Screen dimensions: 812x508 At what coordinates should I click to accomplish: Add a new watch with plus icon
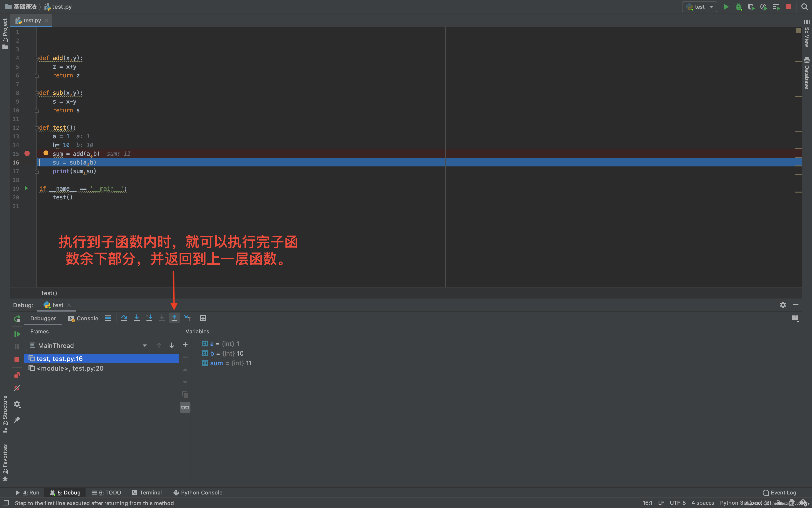click(185, 344)
